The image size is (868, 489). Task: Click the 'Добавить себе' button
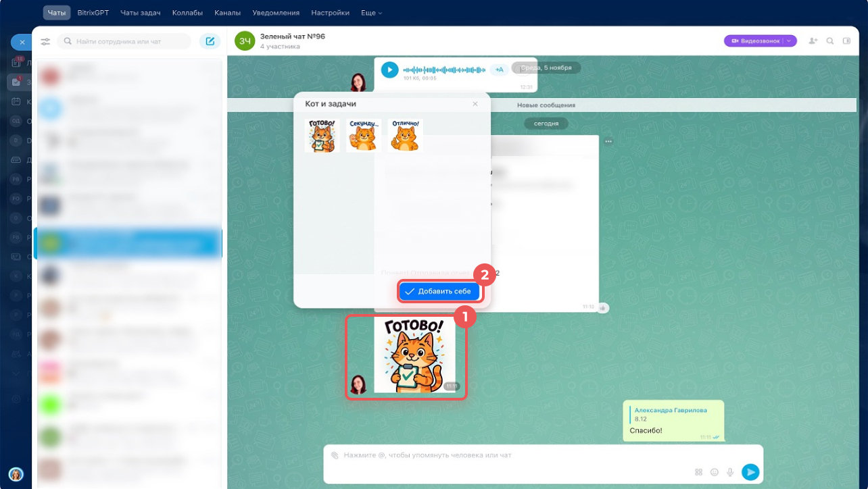point(439,291)
